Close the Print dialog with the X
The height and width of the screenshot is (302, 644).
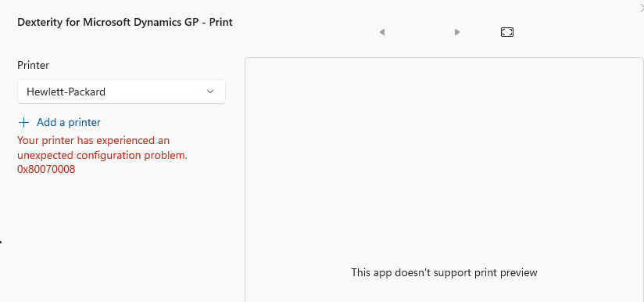tap(642, 7)
